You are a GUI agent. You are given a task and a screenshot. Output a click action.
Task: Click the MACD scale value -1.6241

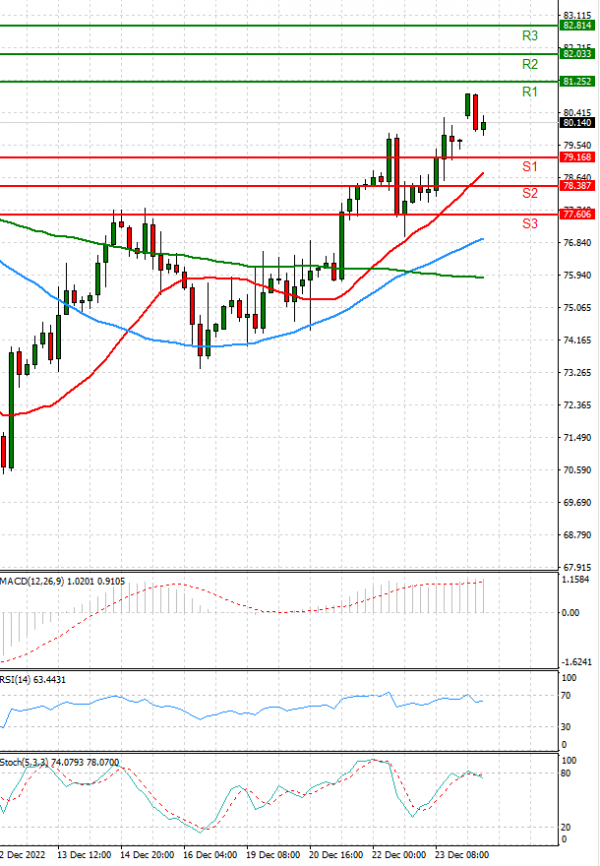click(x=575, y=662)
